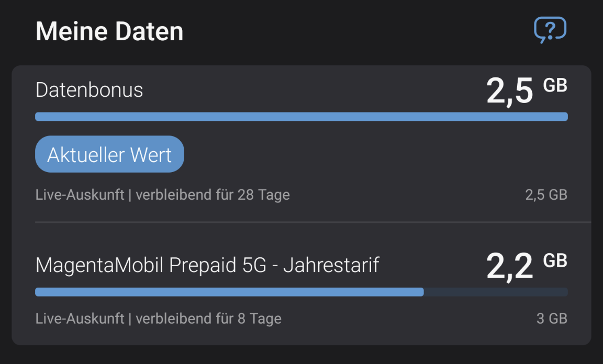
Task: Click the filled blue part of Jahrestarif bar
Action: pyautogui.click(x=229, y=292)
